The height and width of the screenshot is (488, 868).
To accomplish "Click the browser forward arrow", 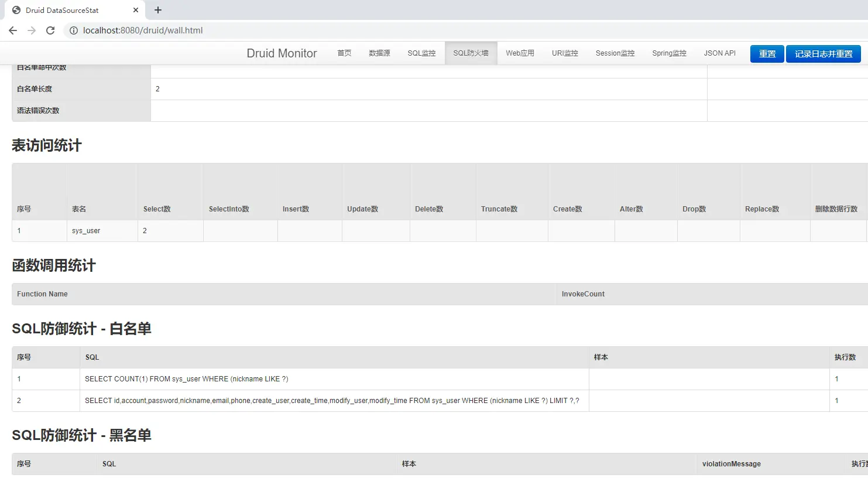I will pyautogui.click(x=32, y=30).
